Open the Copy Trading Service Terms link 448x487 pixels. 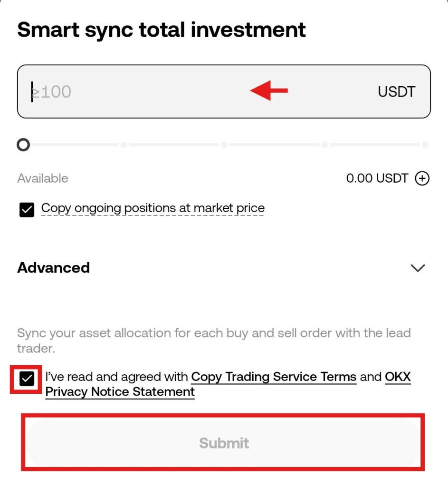coord(273,377)
